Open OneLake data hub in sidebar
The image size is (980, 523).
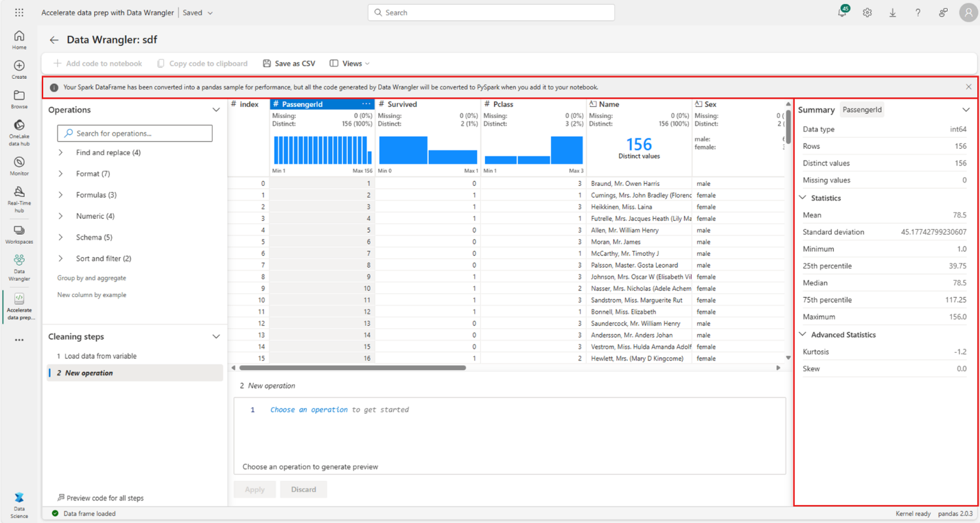pos(19,133)
